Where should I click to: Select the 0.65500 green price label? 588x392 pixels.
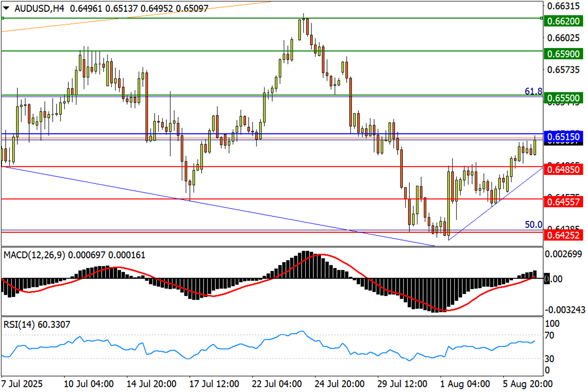coord(564,98)
